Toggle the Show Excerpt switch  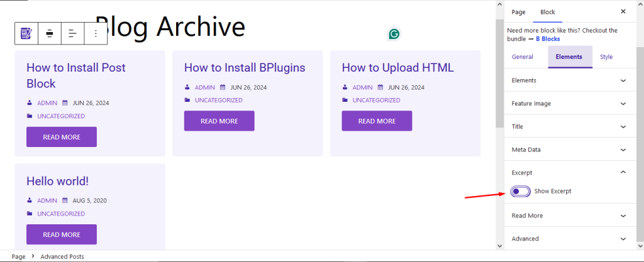[521, 191]
